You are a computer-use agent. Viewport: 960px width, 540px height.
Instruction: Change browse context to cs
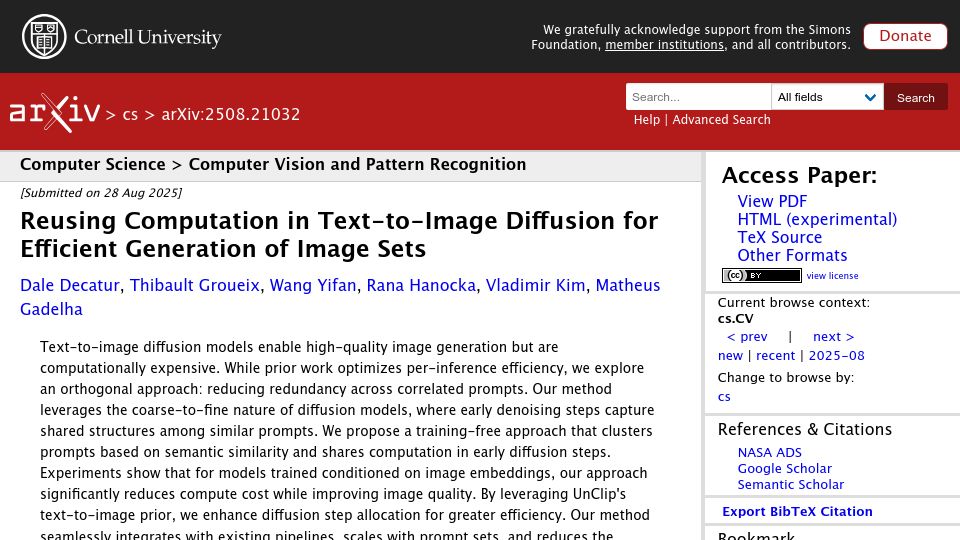724,397
